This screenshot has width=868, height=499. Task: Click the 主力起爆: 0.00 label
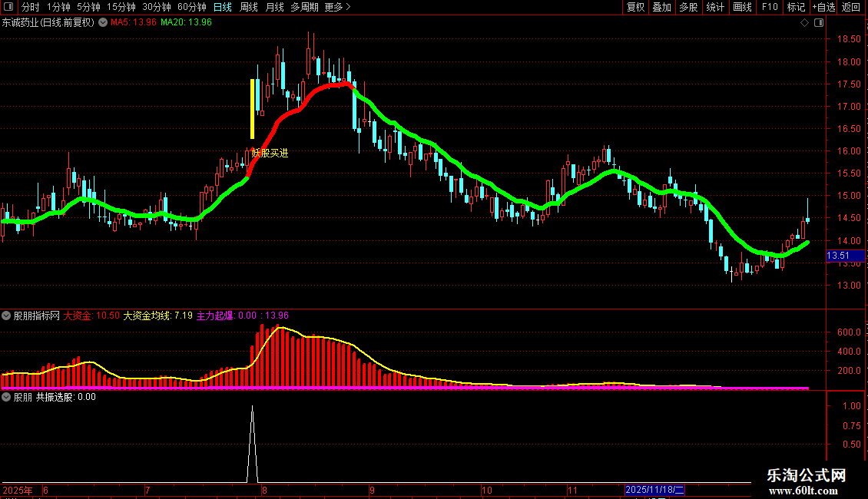227,316
